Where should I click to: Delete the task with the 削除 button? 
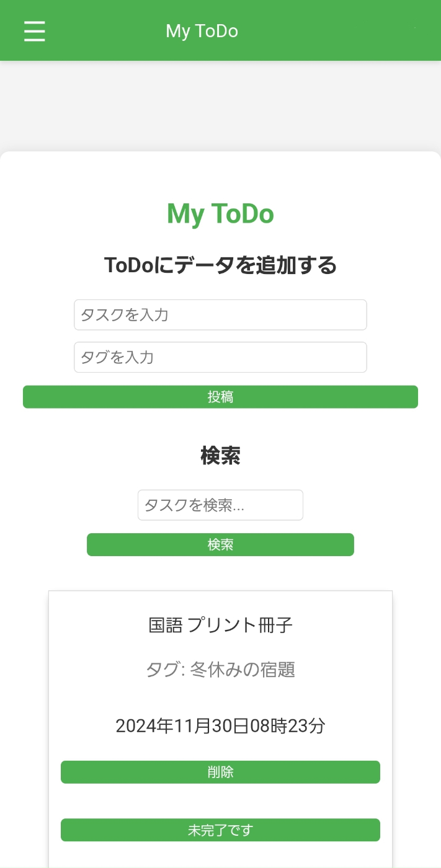click(220, 772)
